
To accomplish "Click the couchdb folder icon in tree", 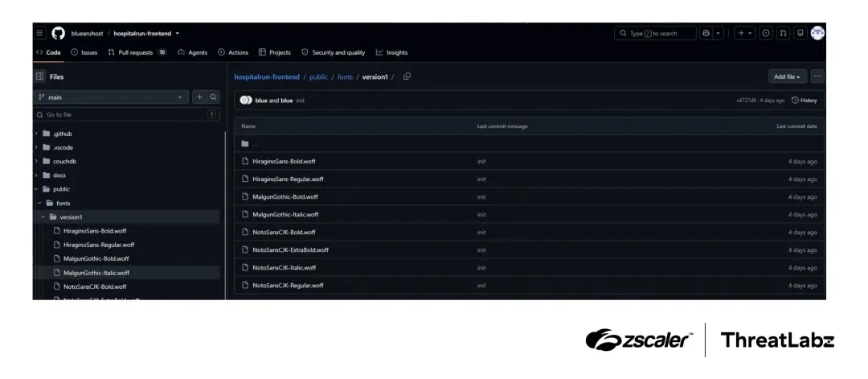I will [47, 161].
